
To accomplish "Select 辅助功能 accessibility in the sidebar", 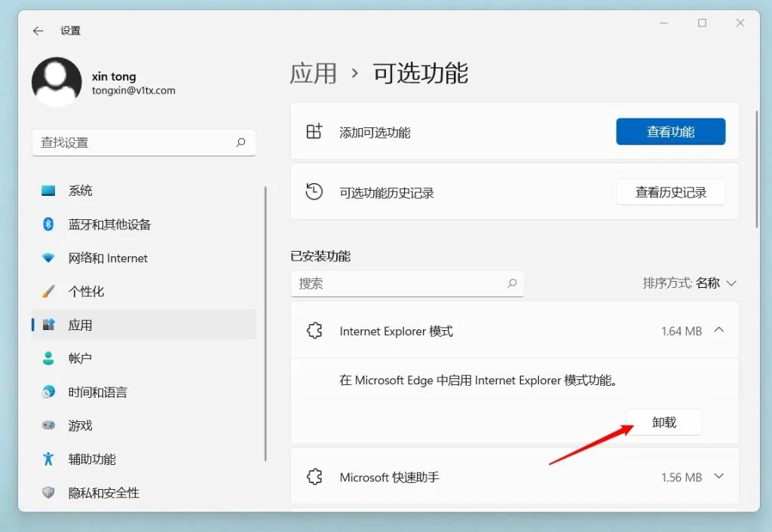I will (92, 460).
